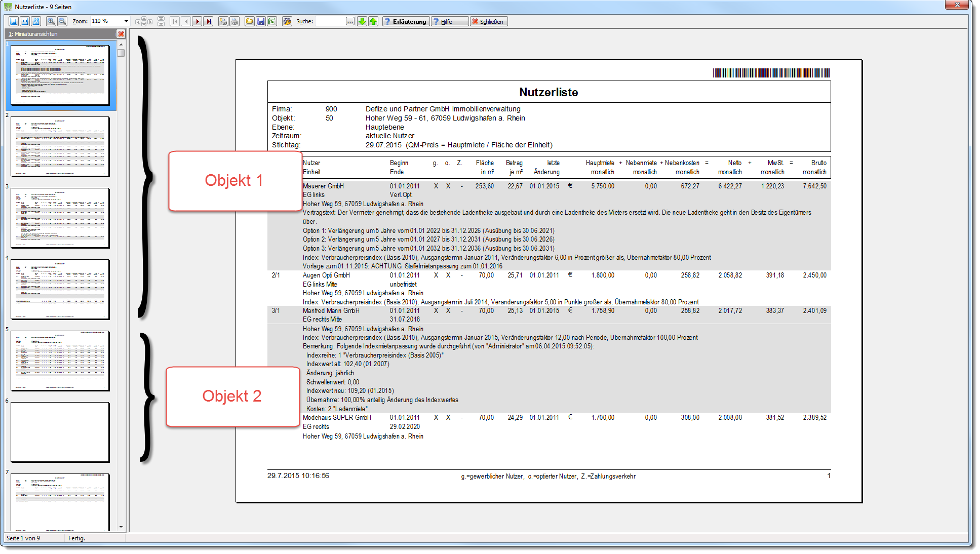Select page 2 thumbnail

click(60, 147)
